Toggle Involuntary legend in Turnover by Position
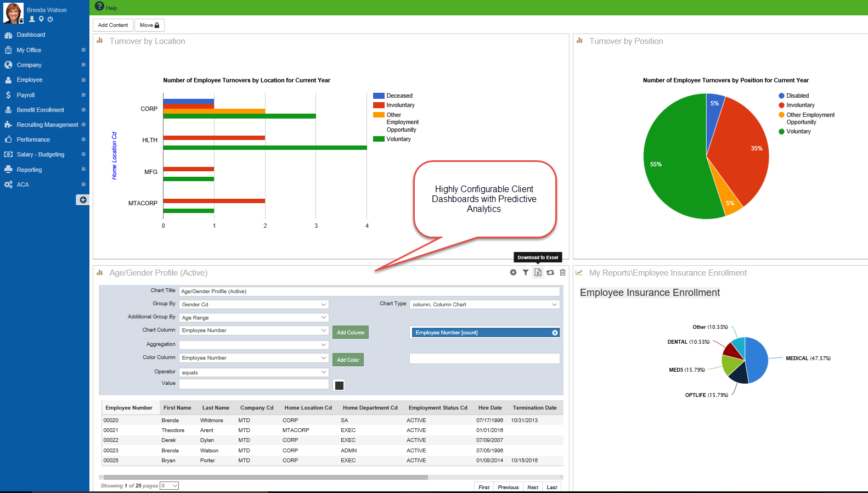 pyautogui.click(x=797, y=105)
